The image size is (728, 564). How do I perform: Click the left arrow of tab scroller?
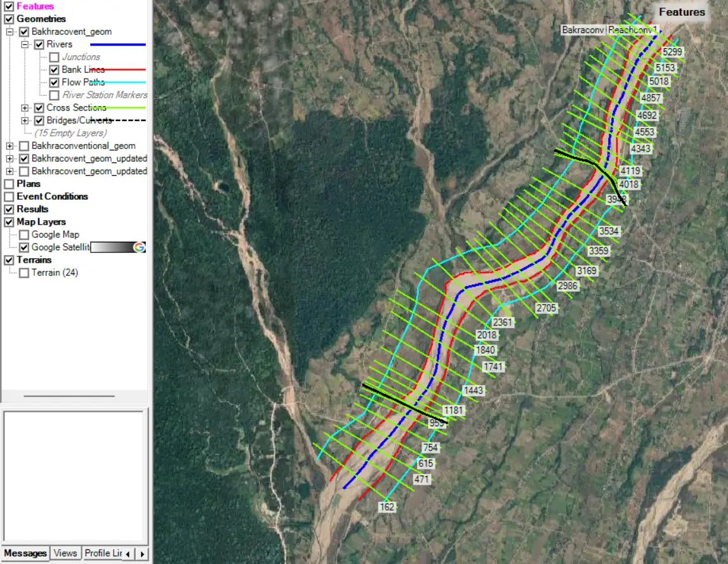[x=128, y=553]
